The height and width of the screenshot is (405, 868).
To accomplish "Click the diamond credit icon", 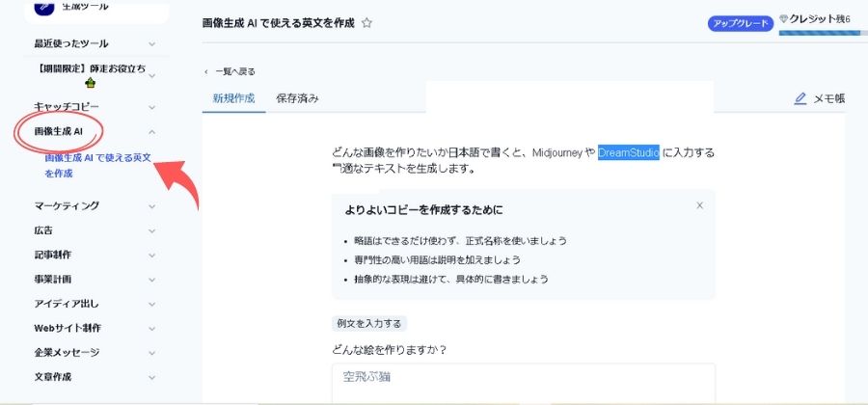I will pos(783,19).
